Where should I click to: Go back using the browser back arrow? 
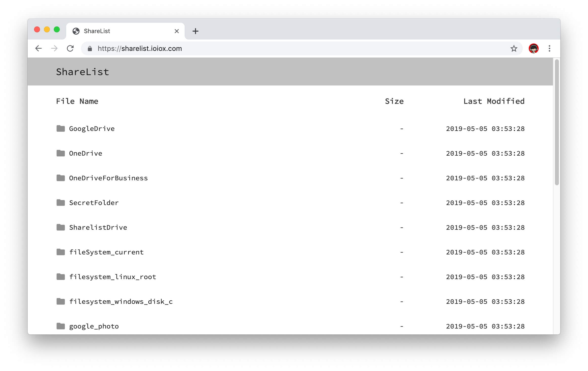tap(39, 48)
